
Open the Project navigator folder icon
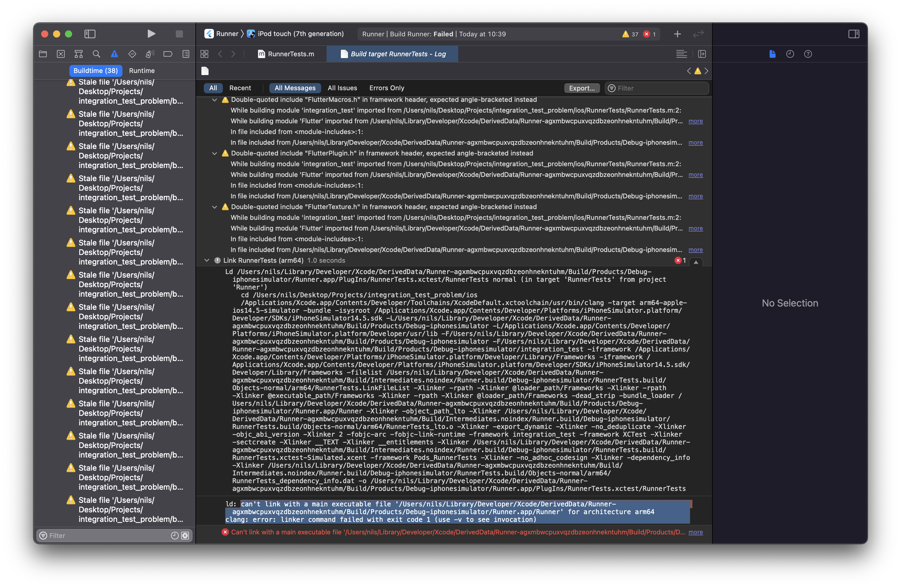coord(43,54)
